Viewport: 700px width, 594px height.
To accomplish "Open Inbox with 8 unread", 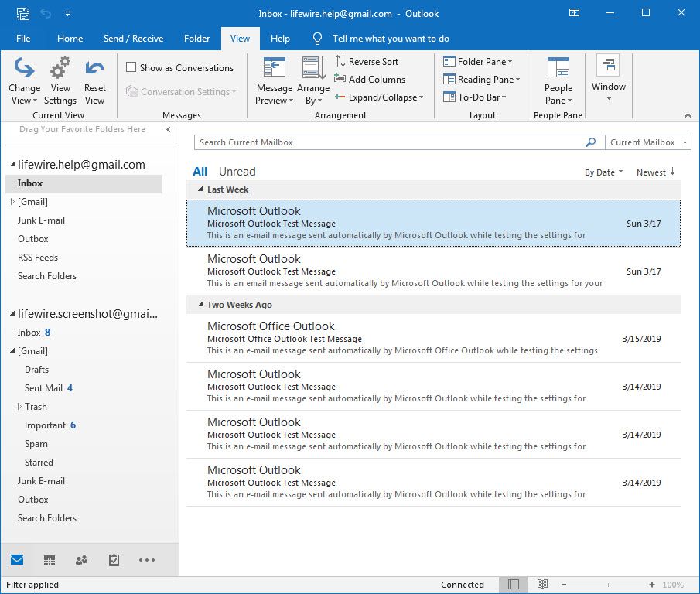I will point(33,333).
